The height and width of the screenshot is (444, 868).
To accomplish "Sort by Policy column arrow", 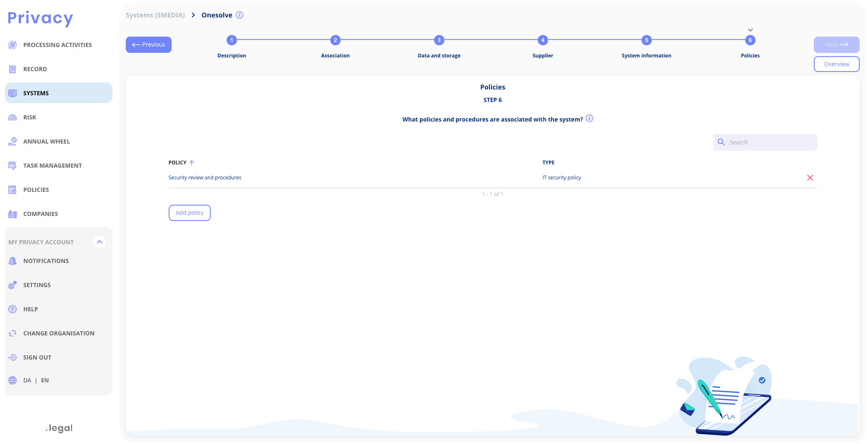I will pyautogui.click(x=192, y=163).
